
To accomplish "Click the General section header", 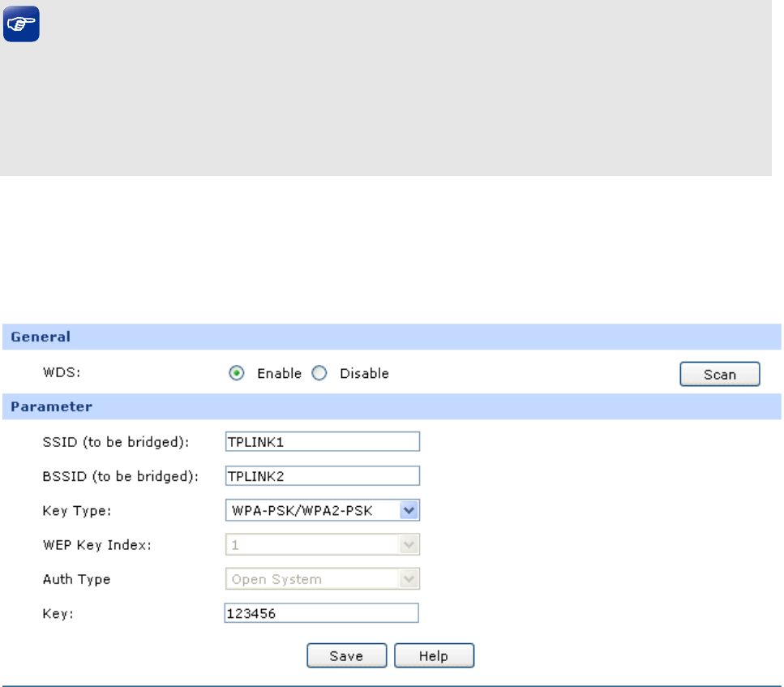I will 392,337.
